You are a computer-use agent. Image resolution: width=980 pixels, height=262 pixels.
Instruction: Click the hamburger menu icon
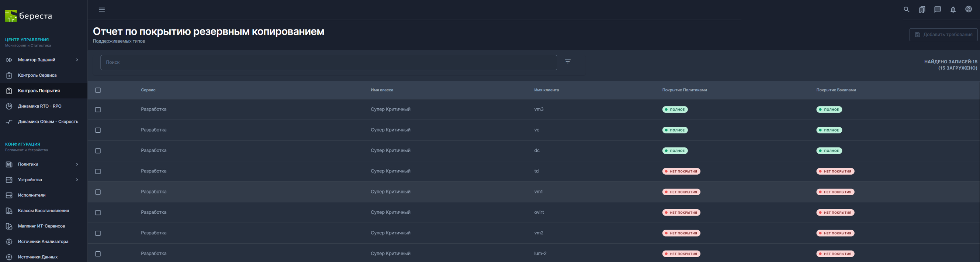tap(101, 10)
